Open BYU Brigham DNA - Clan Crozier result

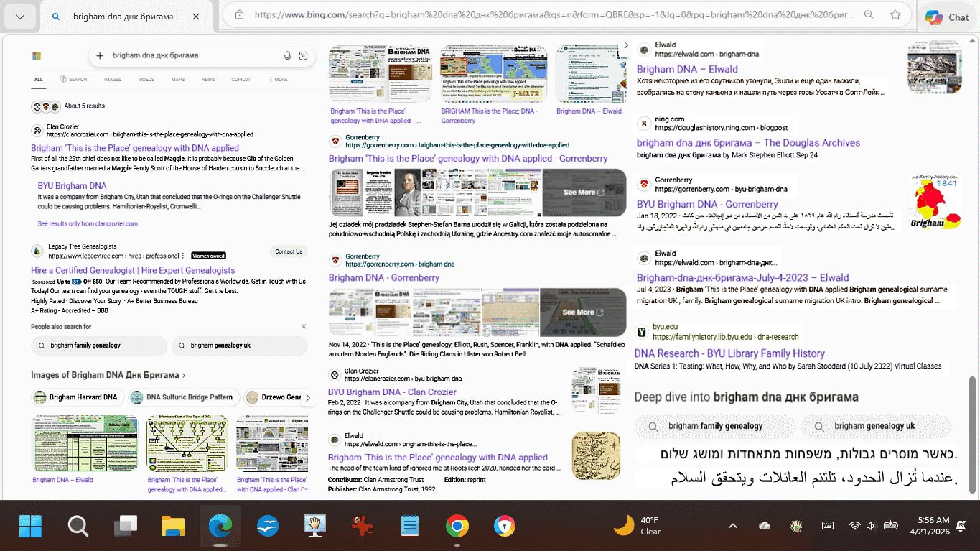[392, 392]
